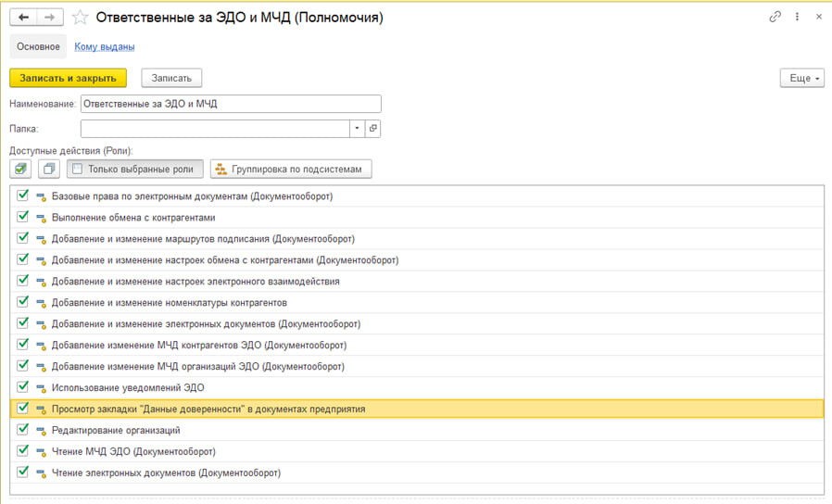The height and width of the screenshot is (504, 832).
Task: Open the Папка field's open-item icon
Action: coord(373,129)
